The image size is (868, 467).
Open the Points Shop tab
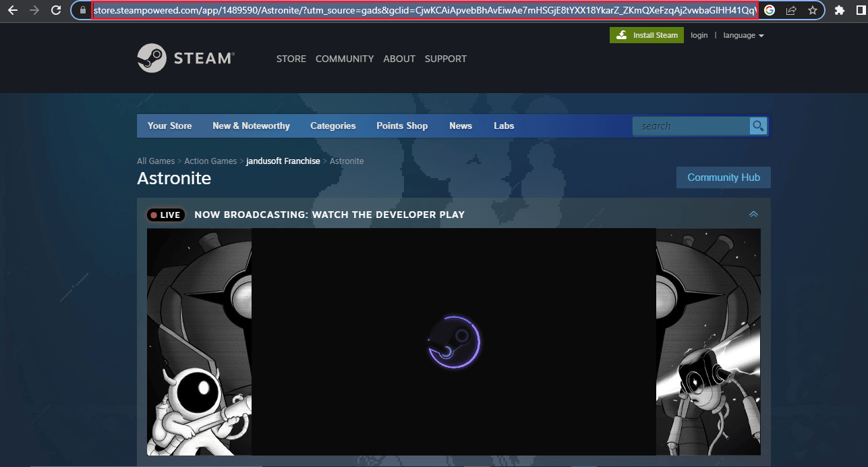402,126
